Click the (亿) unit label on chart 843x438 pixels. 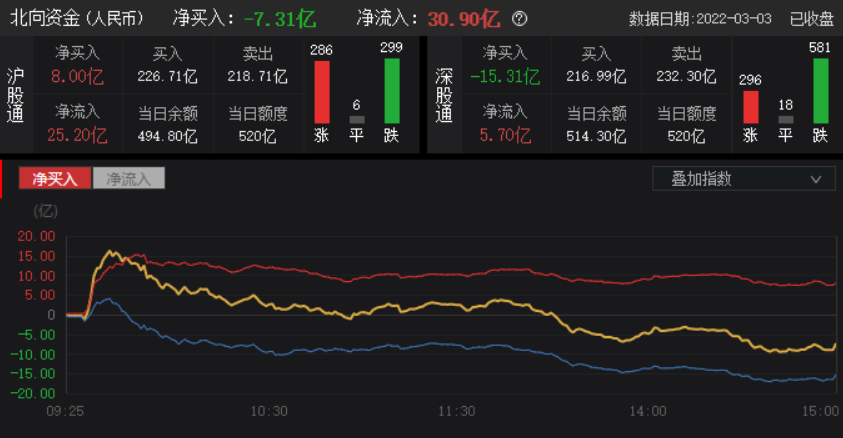pos(45,211)
